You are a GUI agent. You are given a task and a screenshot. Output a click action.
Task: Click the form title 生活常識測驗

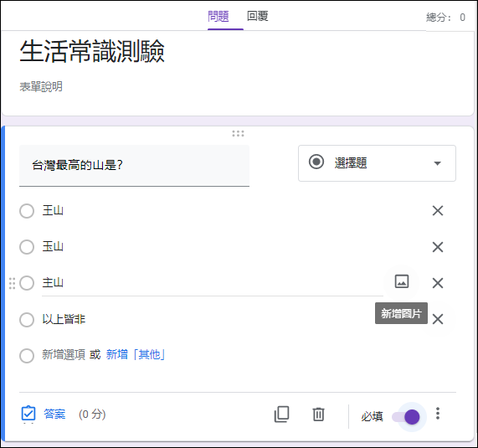[92, 51]
